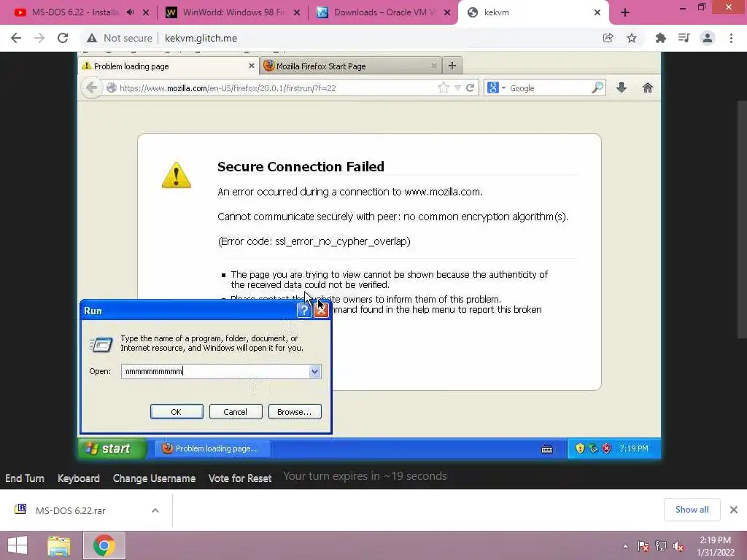Click Cancel in the Run dialog
This screenshot has height=560, width=747.
[x=236, y=412]
